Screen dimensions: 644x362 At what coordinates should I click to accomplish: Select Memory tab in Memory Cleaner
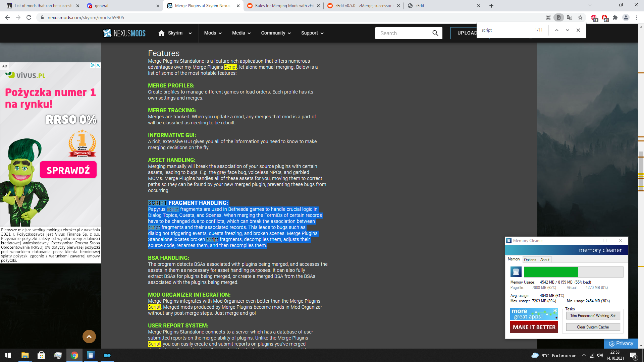pyautogui.click(x=514, y=259)
